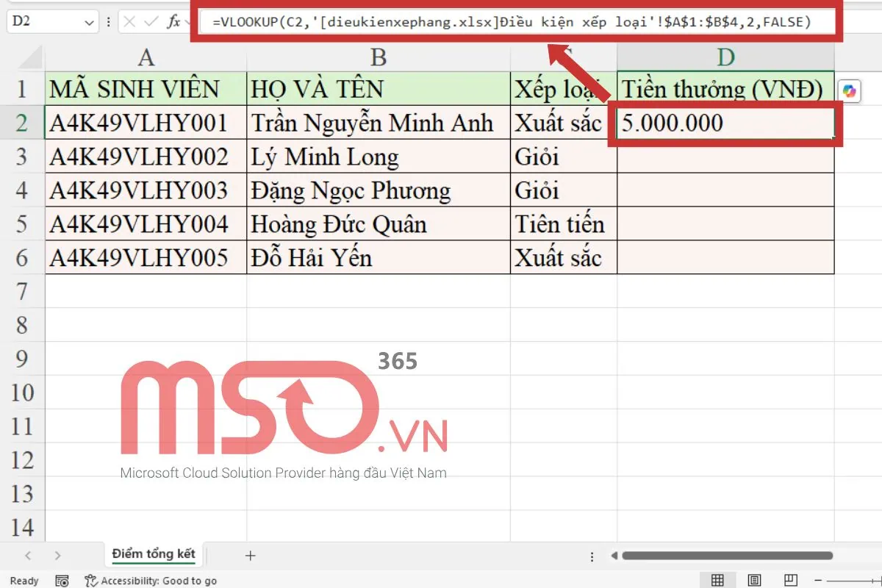Select the Normal view icon
This screenshot has height=588, width=882.
coord(717,580)
